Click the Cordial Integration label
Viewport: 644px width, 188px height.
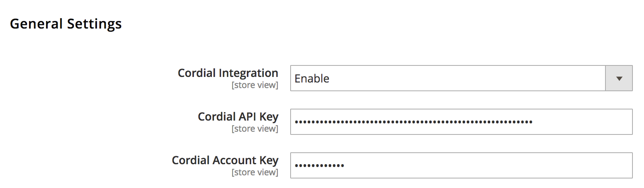228,73
